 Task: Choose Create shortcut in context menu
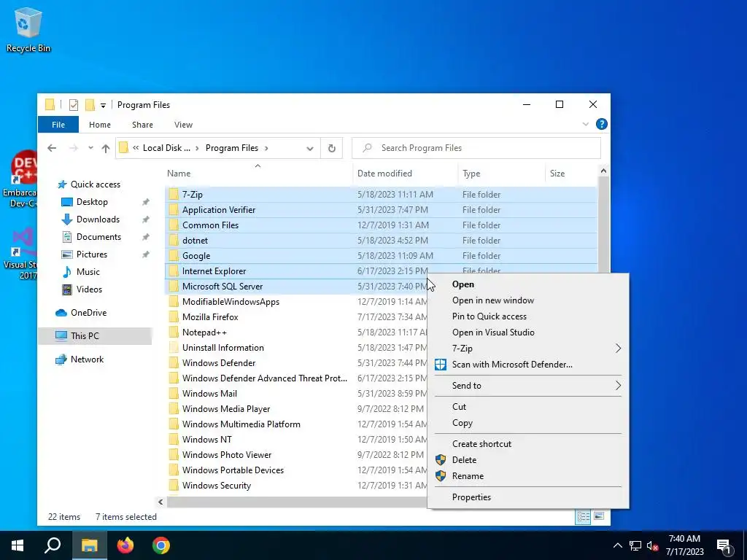(528, 444)
